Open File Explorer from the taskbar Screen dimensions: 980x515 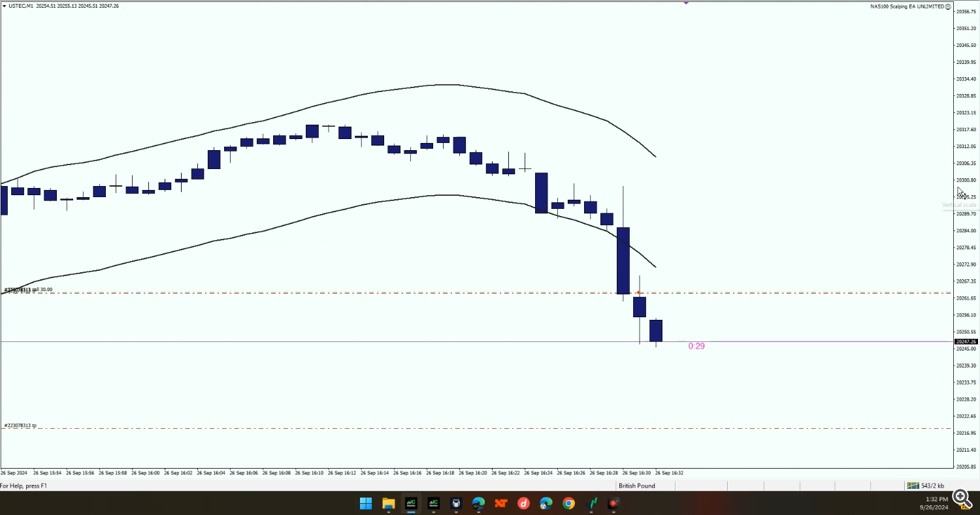(389, 503)
